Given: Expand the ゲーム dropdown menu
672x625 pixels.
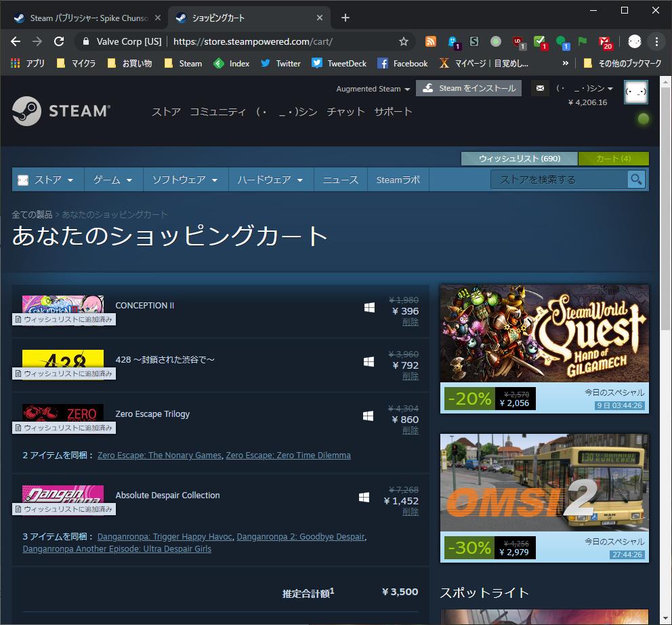Looking at the screenshot, I should [113, 180].
